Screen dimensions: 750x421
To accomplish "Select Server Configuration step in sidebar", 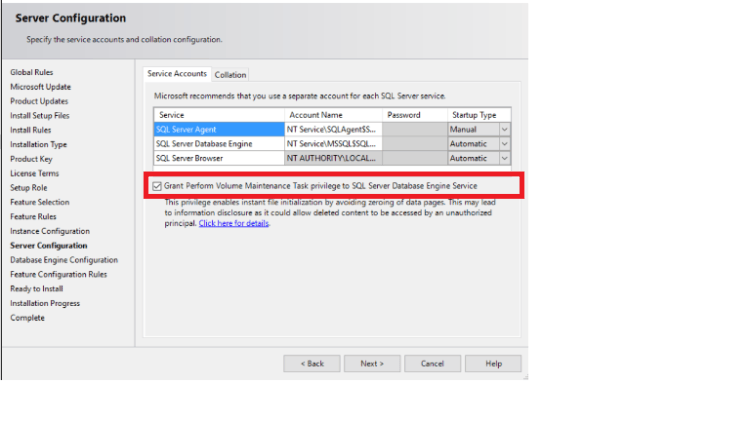I will 49,245.
